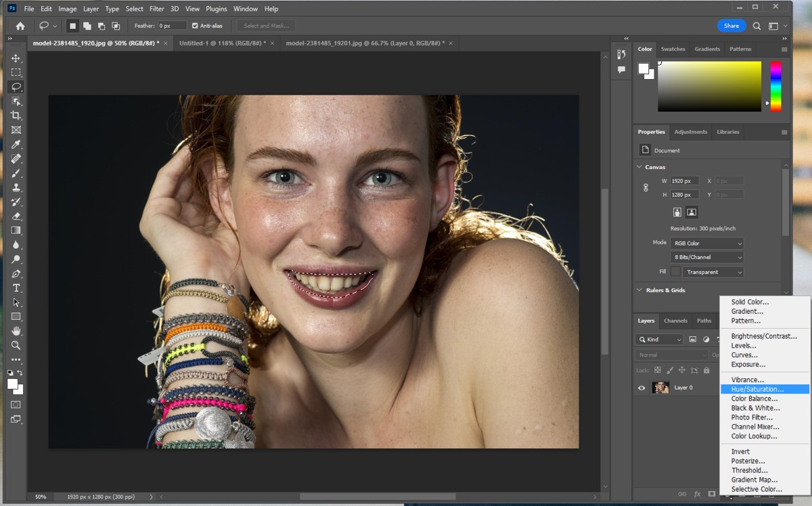Screen dimensions: 812x506
Task: Select the Hand tool
Action: pos(16,331)
